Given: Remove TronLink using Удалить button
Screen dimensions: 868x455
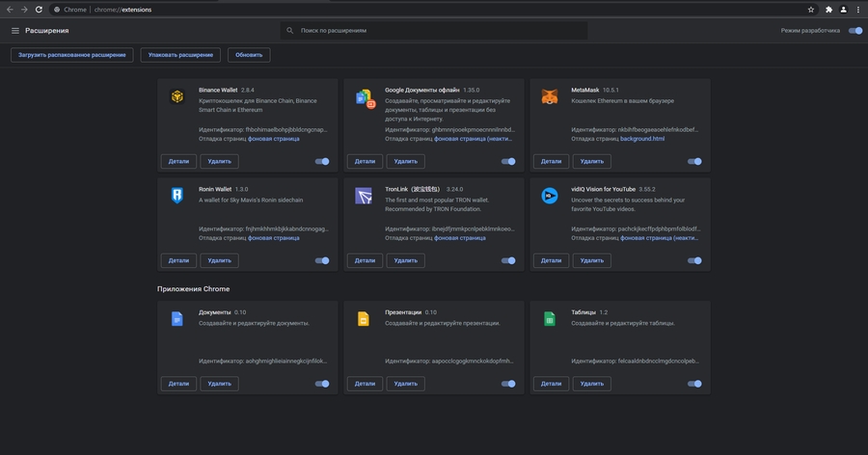Looking at the screenshot, I should (x=406, y=260).
